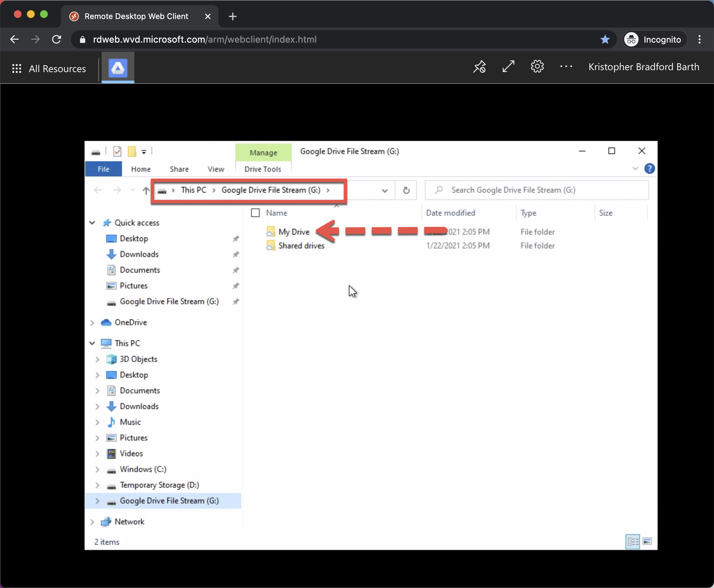This screenshot has width=714, height=588.
Task: Select Temporary Storage (D:) in the tree
Action: [159, 485]
